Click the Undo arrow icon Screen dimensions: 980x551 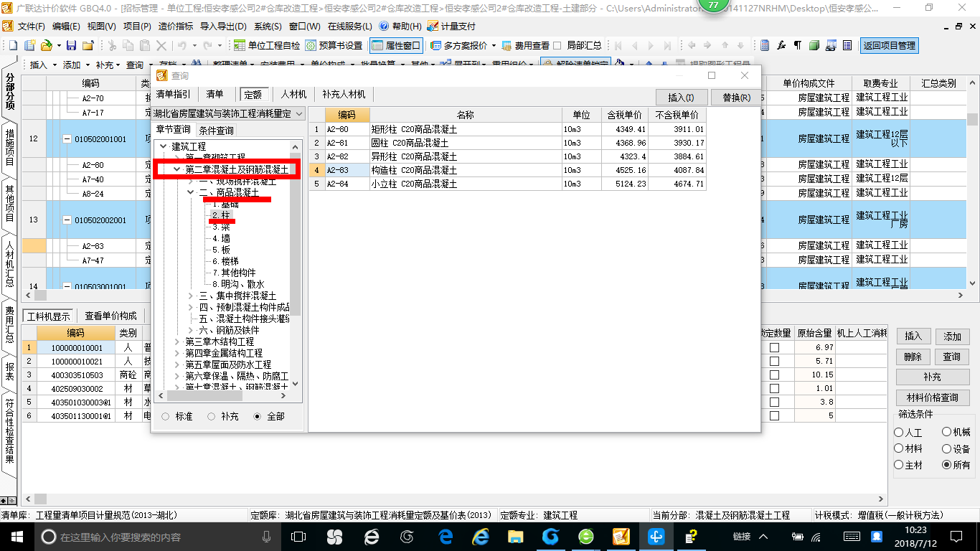pyautogui.click(x=182, y=45)
